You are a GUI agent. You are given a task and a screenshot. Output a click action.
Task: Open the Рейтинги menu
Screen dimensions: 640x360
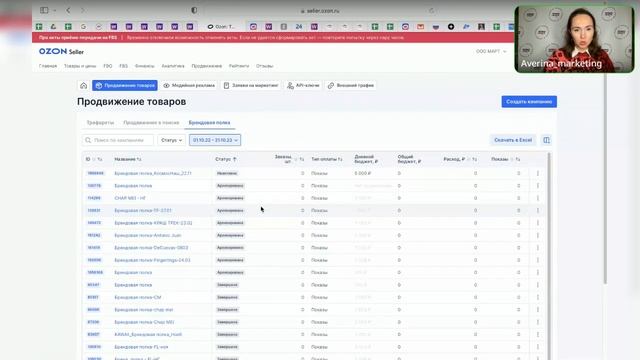click(239, 66)
